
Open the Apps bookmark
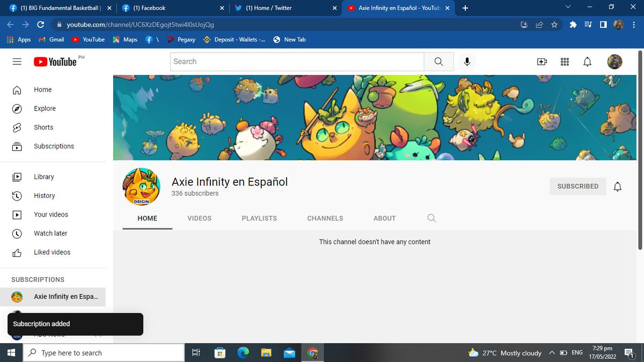pos(19,40)
